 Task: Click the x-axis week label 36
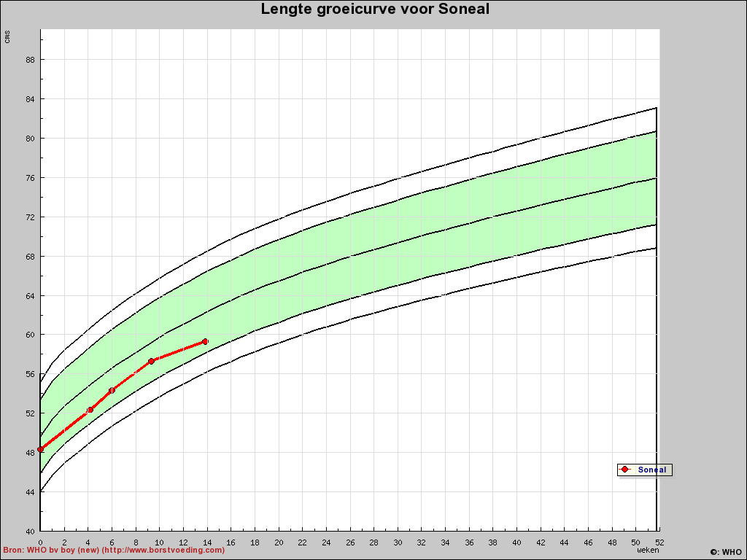pyautogui.click(x=469, y=542)
